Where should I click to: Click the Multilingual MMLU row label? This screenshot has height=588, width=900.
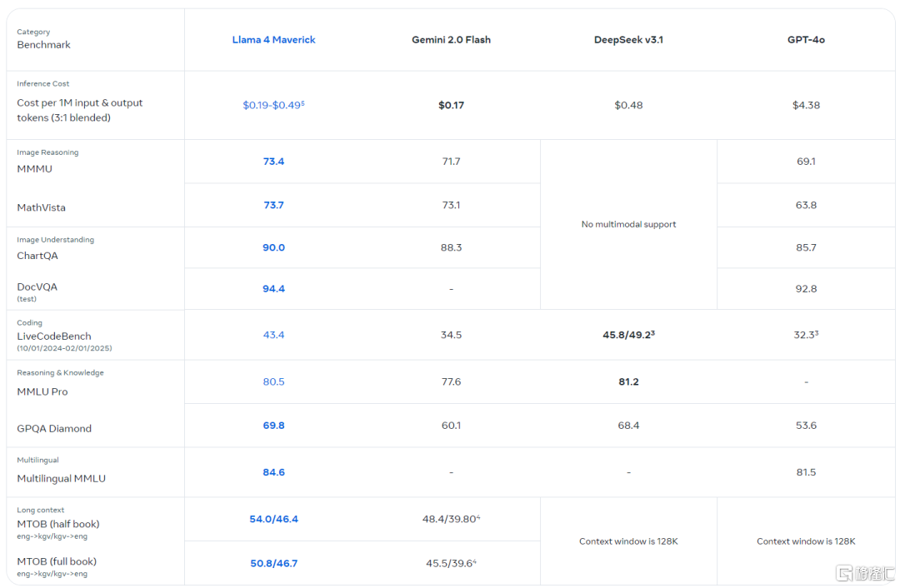(62, 479)
